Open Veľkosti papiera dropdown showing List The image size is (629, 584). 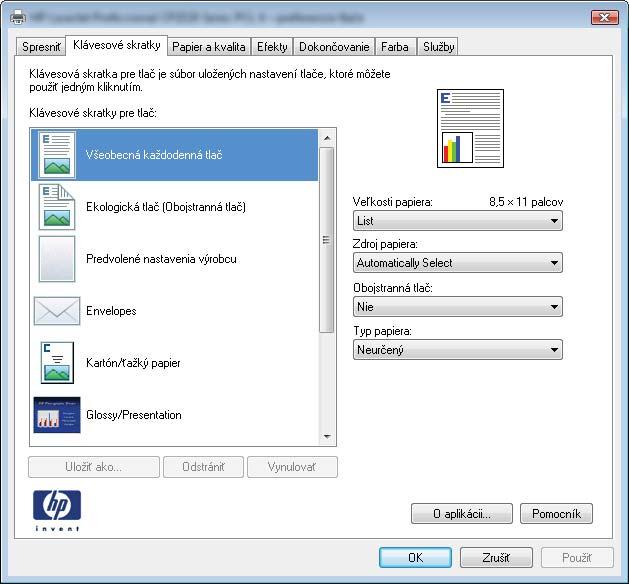coord(458,221)
